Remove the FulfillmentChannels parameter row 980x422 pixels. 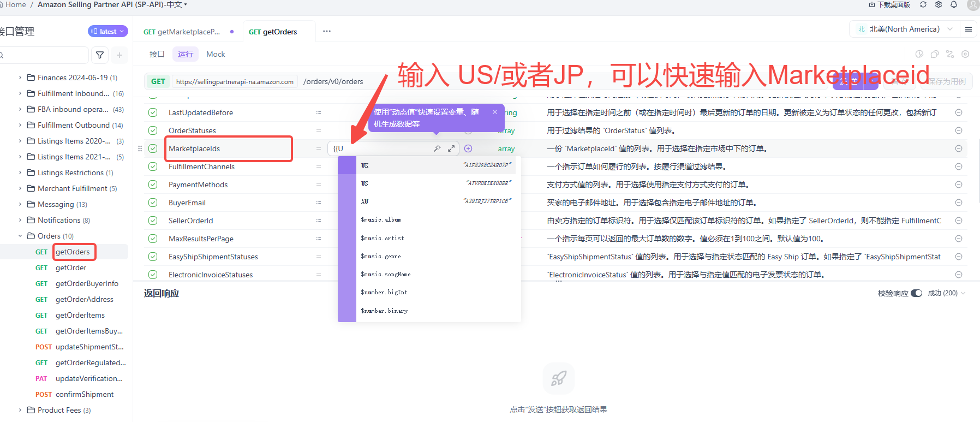[x=959, y=167]
